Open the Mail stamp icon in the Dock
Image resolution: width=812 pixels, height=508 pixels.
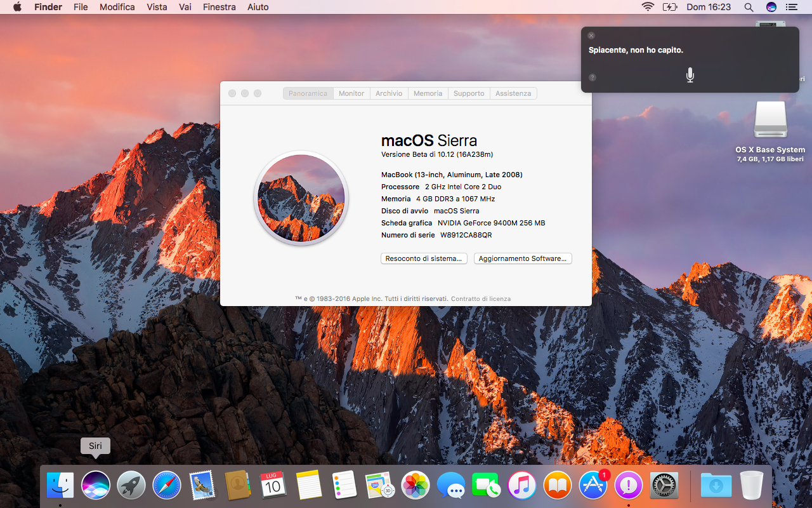(x=202, y=486)
